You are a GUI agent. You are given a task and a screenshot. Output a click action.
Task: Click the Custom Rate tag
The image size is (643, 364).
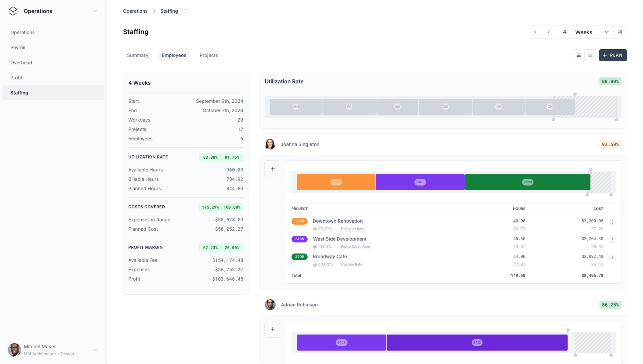[x=351, y=264]
